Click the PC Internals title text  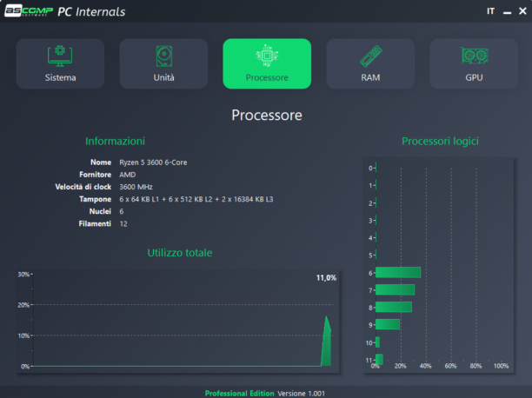(x=91, y=11)
